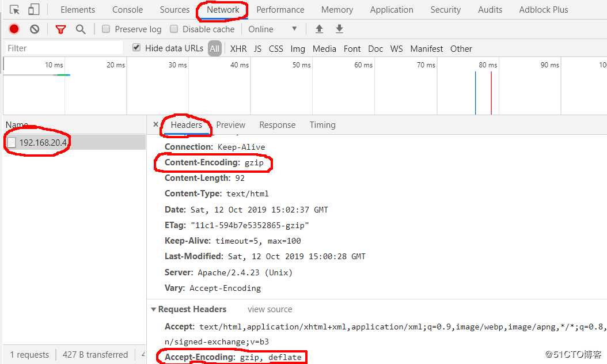Click the Accept-Encoding: gzip, deflate line
The width and height of the screenshot is (607, 364).
[x=233, y=357]
